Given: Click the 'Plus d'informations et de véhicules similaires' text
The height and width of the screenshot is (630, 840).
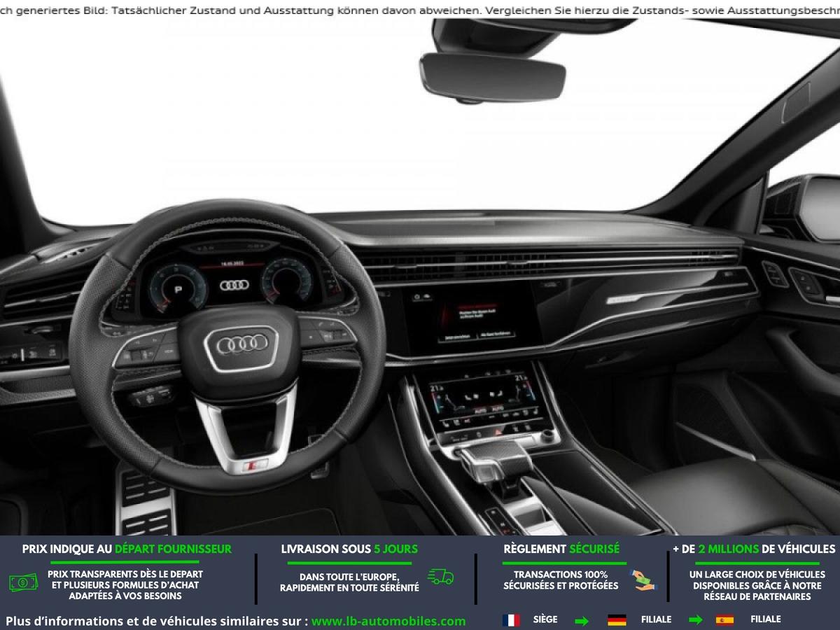Looking at the screenshot, I should 157,621.
